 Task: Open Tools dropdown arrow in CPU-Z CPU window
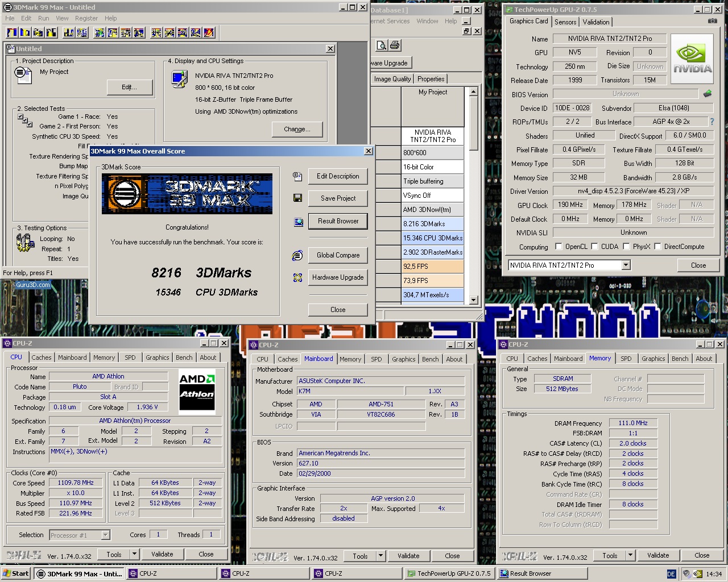click(x=135, y=554)
